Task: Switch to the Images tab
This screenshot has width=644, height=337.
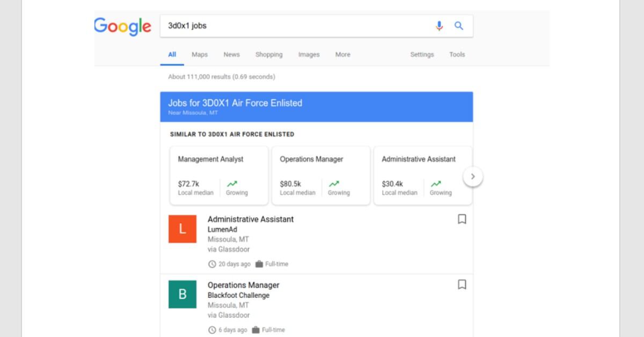Action: (x=309, y=55)
